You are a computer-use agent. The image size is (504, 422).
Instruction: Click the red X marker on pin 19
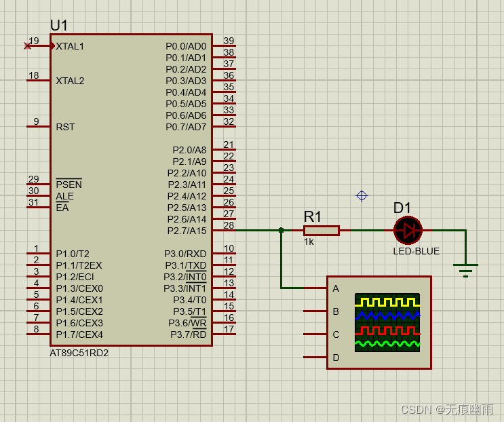tap(27, 46)
